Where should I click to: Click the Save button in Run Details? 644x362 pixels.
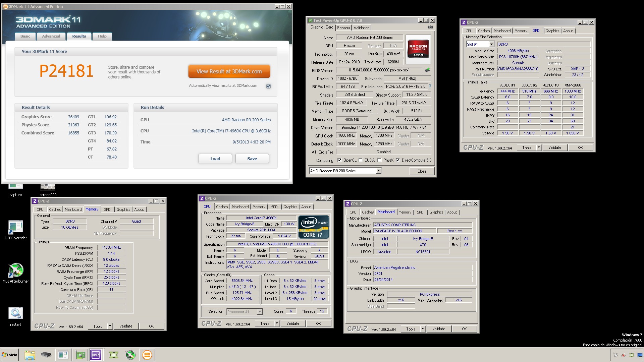pyautogui.click(x=252, y=159)
